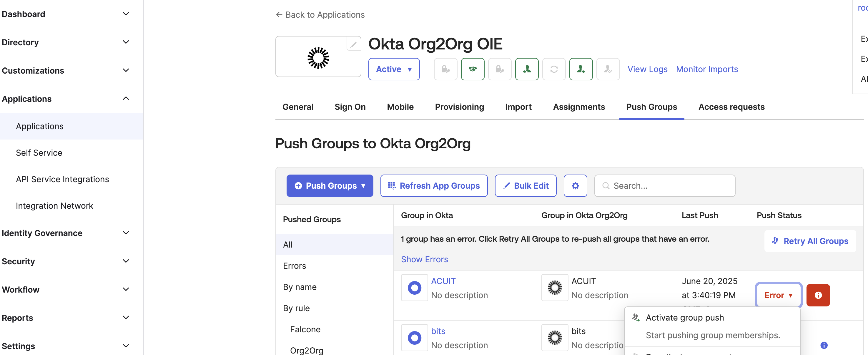Click into the Search groups field

(664, 186)
